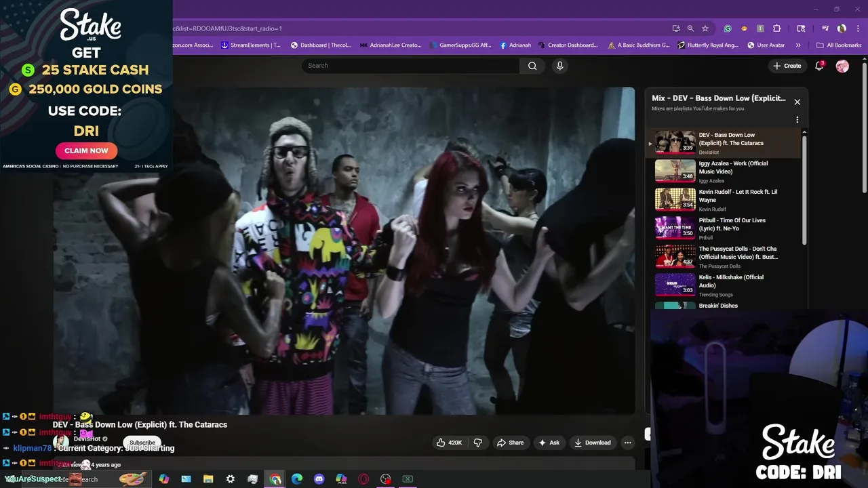The image size is (868, 488).
Task: Click the Download button
Action: pos(593,443)
